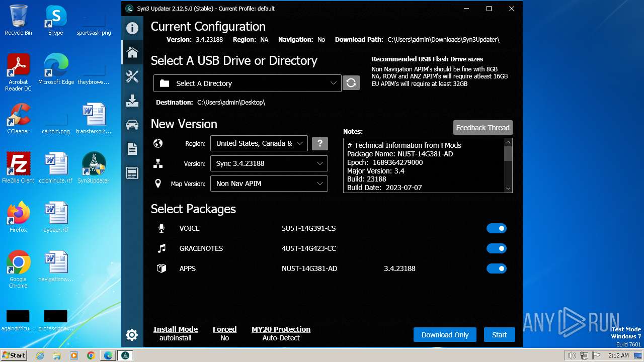Click the Map Version pin icon
This screenshot has width=644, height=362.
[x=158, y=184]
